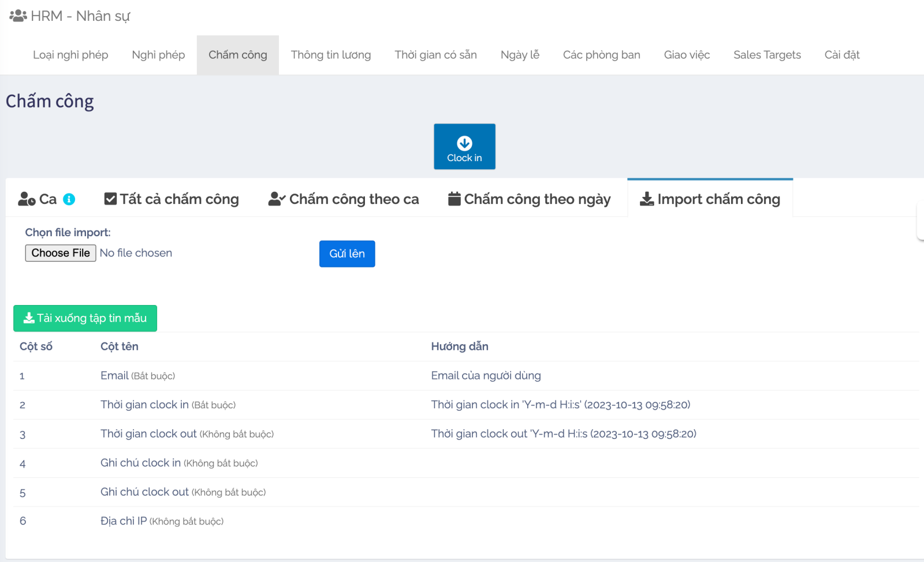Open Cài đặt settings menu
Viewport: 924px width, 562px height.
pos(841,55)
